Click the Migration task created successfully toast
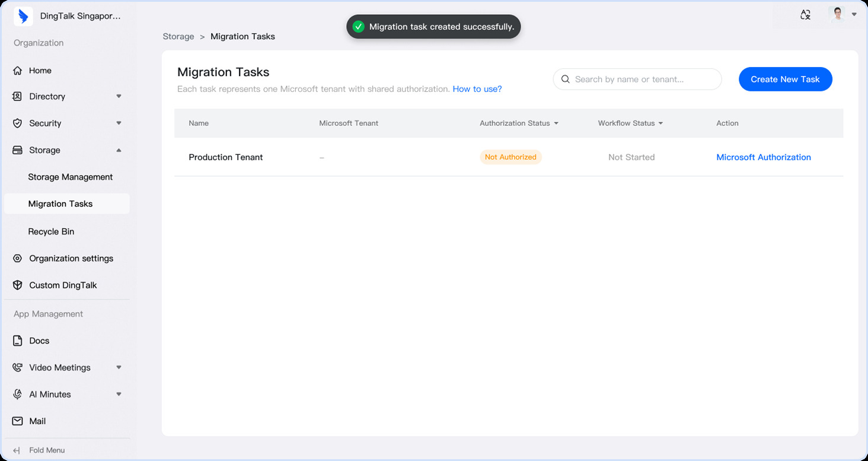Viewport: 868px width, 461px height. click(x=433, y=27)
